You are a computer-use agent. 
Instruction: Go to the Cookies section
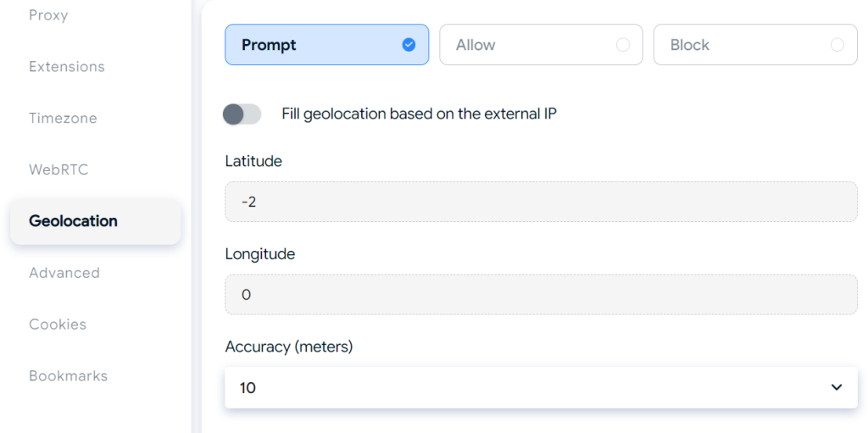tap(58, 324)
